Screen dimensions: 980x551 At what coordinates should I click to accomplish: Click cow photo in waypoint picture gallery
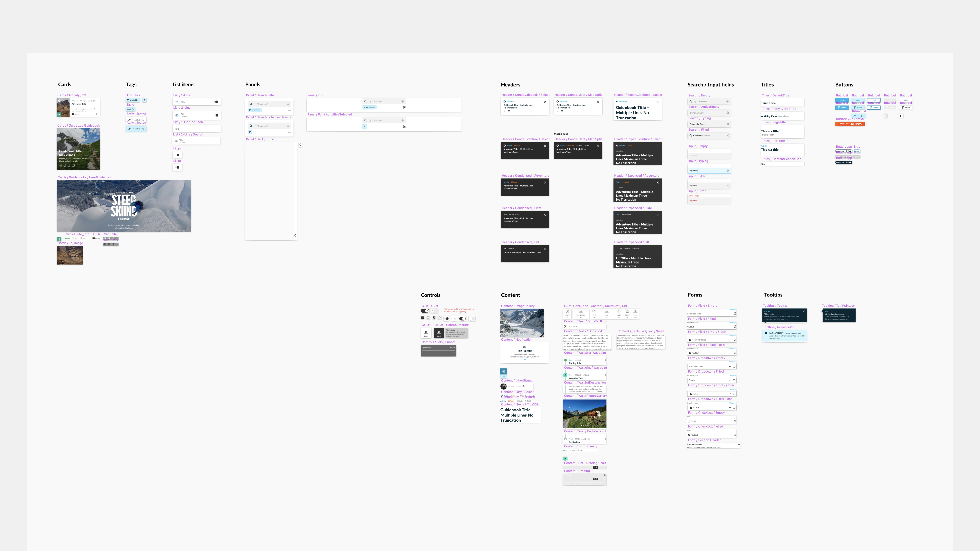tap(584, 414)
